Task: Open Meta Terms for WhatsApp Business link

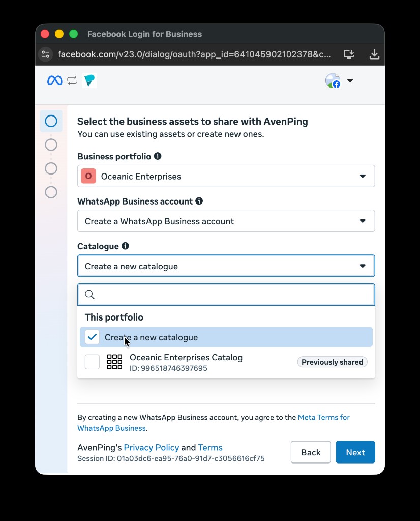Action: tap(324, 417)
